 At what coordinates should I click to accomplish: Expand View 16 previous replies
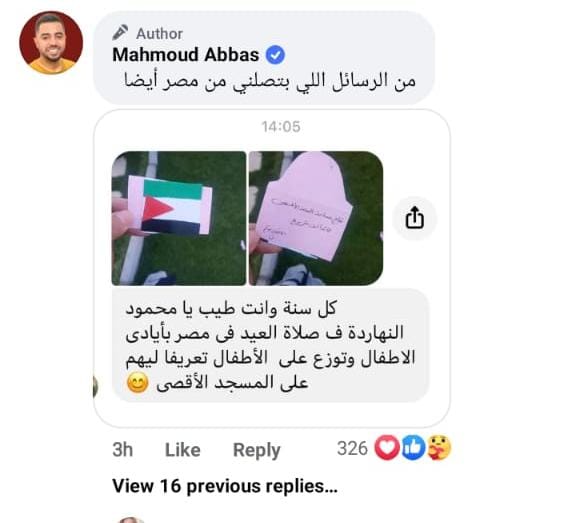pyautogui.click(x=225, y=486)
